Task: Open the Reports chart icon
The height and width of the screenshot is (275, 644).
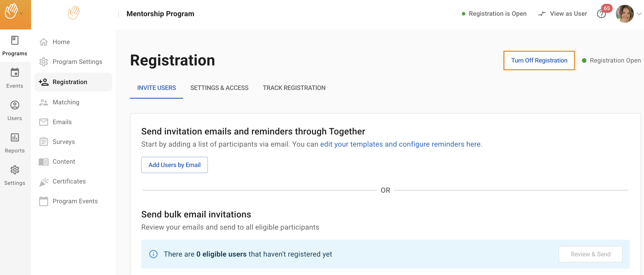Action: tap(15, 137)
